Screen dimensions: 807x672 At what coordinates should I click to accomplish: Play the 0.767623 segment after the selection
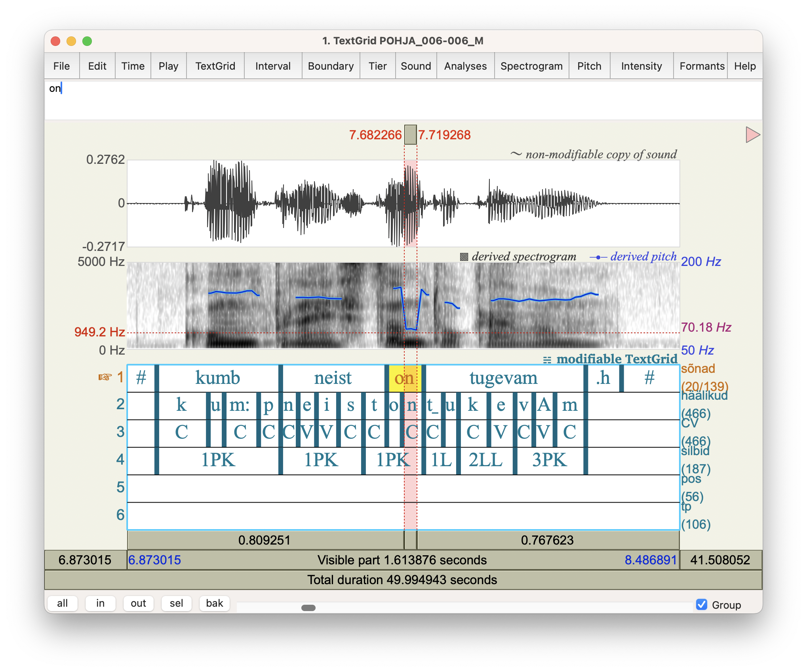tap(548, 540)
